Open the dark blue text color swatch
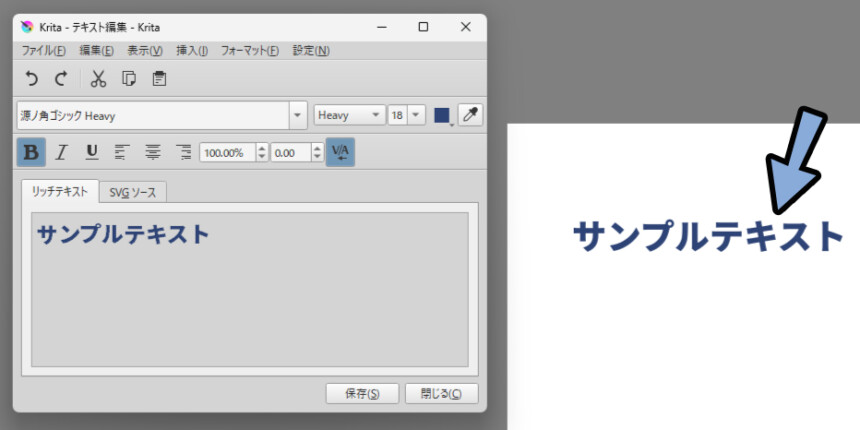The width and height of the screenshot is (860, 430). coord(441,116)
